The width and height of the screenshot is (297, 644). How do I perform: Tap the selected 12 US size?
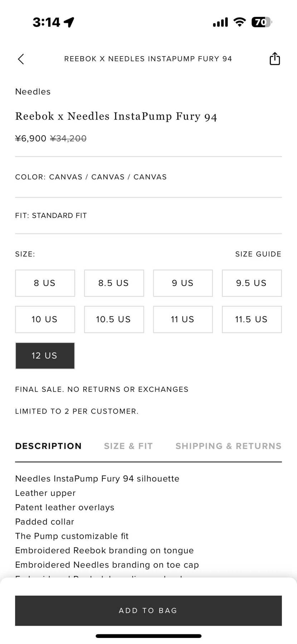click(45, 355)
